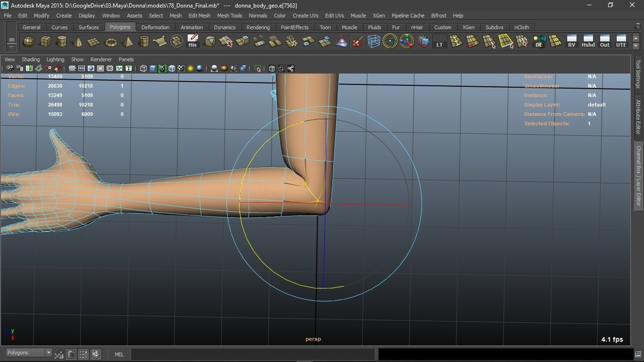Open the panel Renderer menu
The image size is (644, 362).
pyautogui.click(x=101, y=59)
